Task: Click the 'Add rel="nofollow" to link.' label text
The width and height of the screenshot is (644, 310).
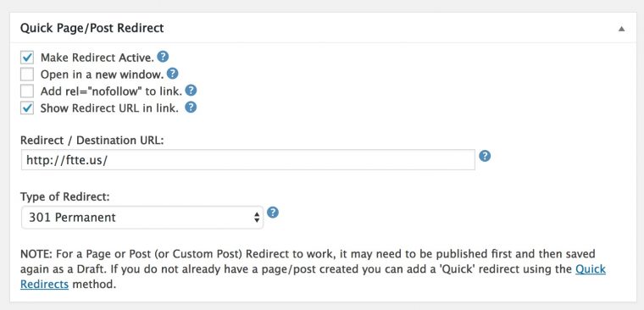Action: point(111,91)
